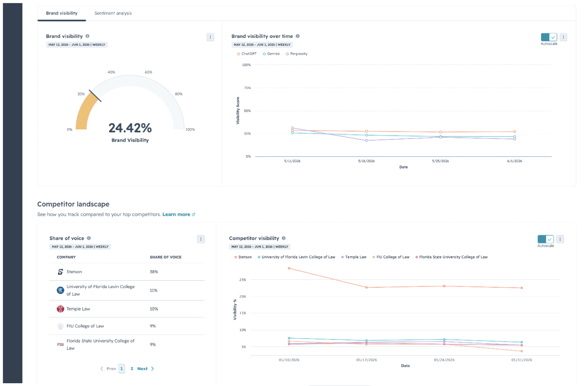This screenshot has width=588, height=386.
Task: Click ChatGPT data point at 6/1/2026
Action: 515,132
